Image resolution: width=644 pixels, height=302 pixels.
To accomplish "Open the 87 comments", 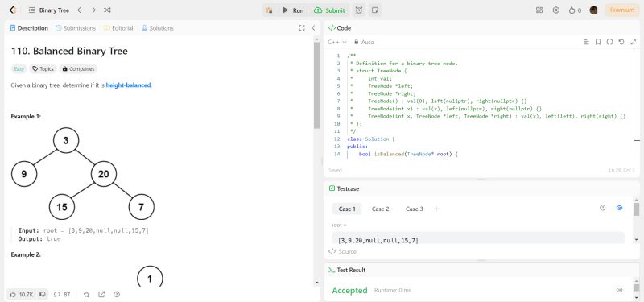I will (62, 294).
